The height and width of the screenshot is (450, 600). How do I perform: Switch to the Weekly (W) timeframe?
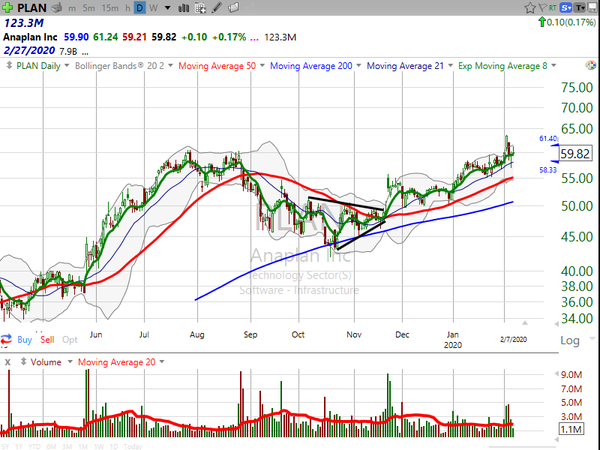click(x=153, y=8)
